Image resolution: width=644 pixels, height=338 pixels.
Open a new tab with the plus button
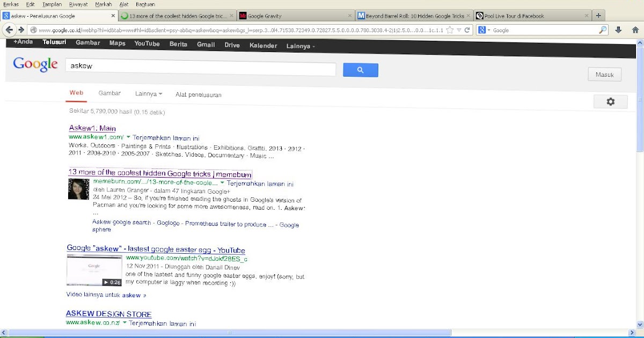pos(598,16)
